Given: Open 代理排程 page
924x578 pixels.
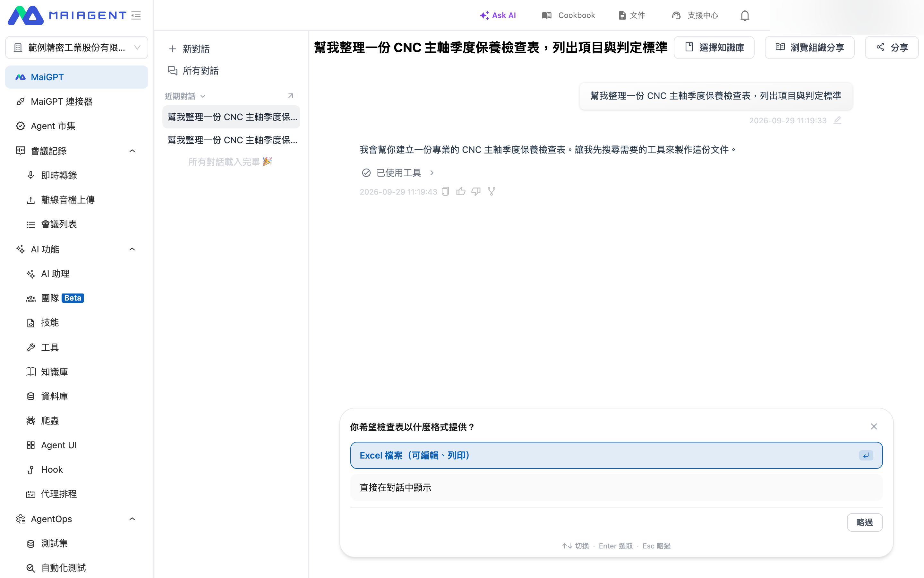Looking at the screenshot, I should coord(77,494).
